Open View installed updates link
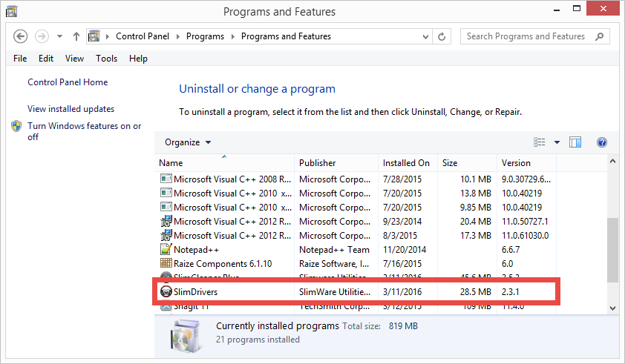Image resolution: width=625 pixels, height=364 pixels. (71, 109)
